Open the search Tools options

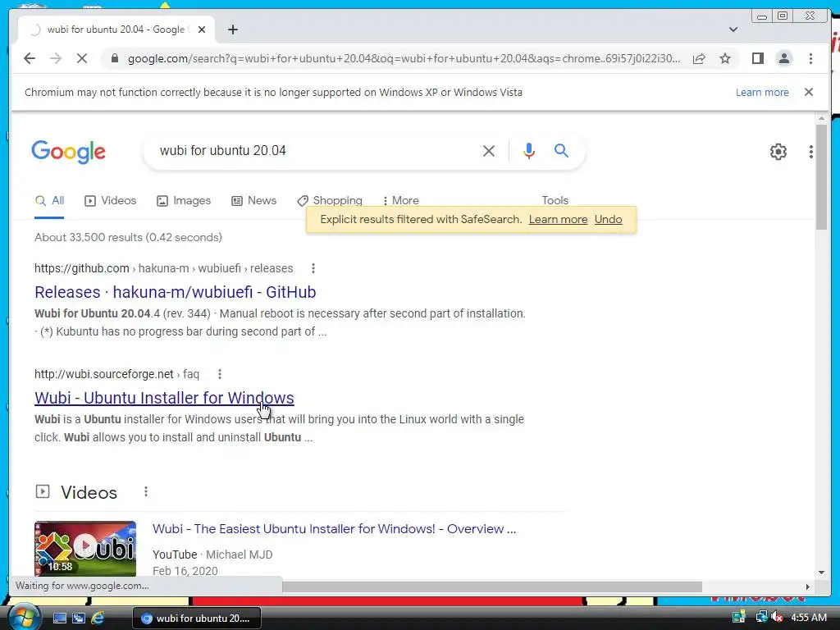point(555,200)
